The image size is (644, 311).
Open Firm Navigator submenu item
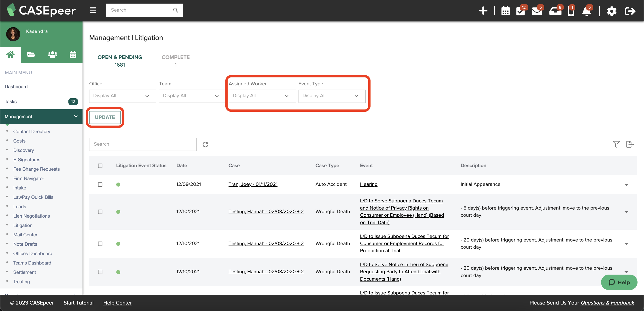click(x=28, y=178)
